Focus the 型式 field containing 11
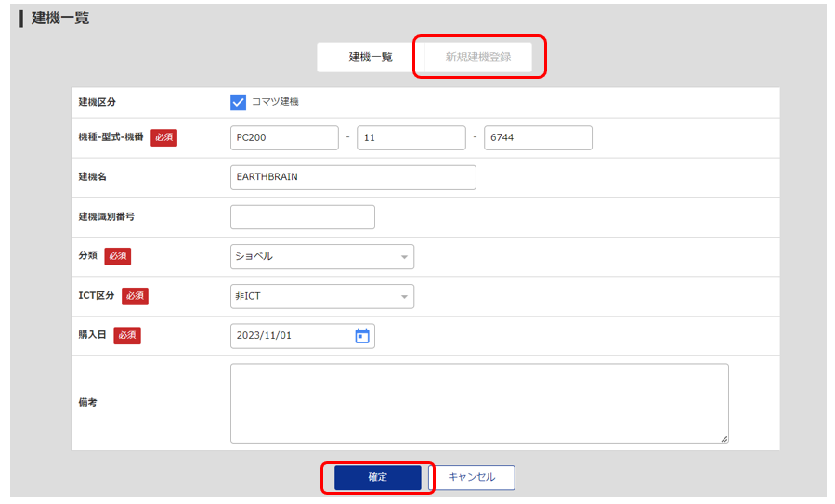This screenshot has height=504, width=835. coord(411,138)
